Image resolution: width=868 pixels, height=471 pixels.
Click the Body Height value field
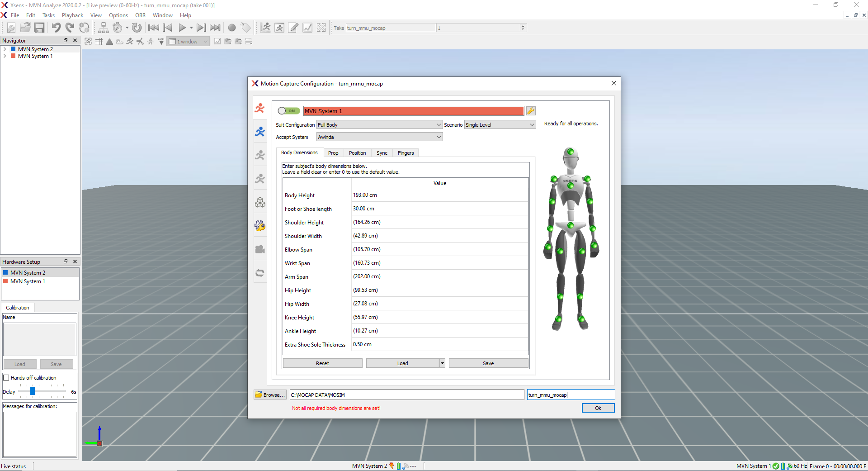[x=439, y=195]
